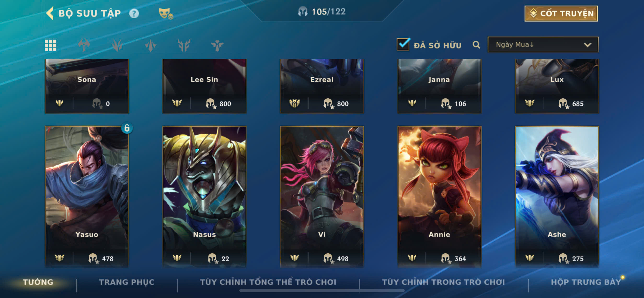Image resolution: width=644 pixels, height=298 pixels.
Task: Open the Hộp Trưng Bày tab
Action: [x=586, y=282]
